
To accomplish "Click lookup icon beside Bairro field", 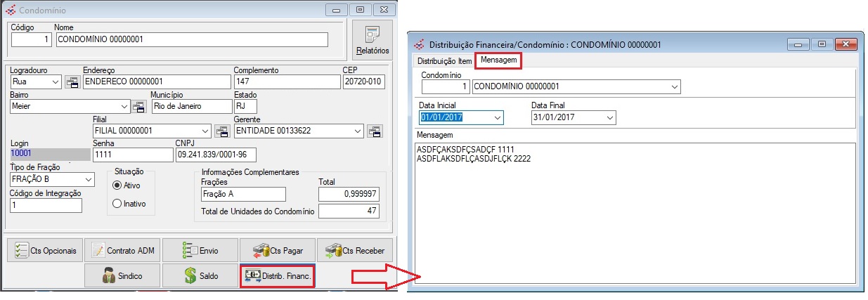I will pos(139,107).
